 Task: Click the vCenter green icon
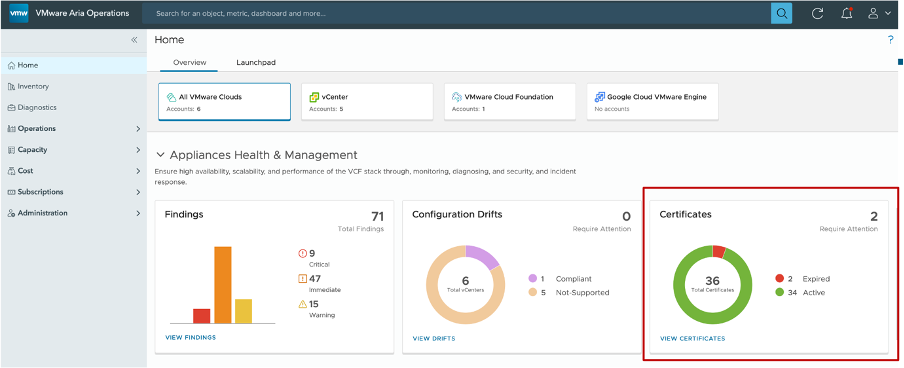point(314,97)
